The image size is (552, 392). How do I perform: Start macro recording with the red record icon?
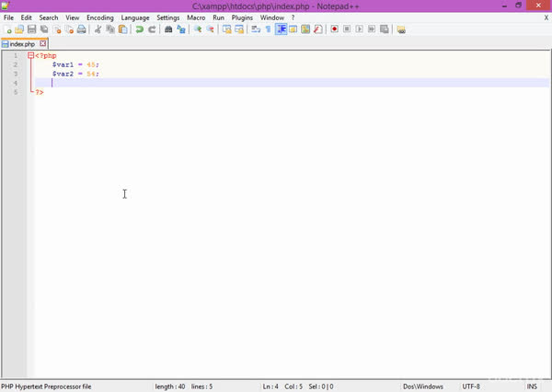point(335,29)
